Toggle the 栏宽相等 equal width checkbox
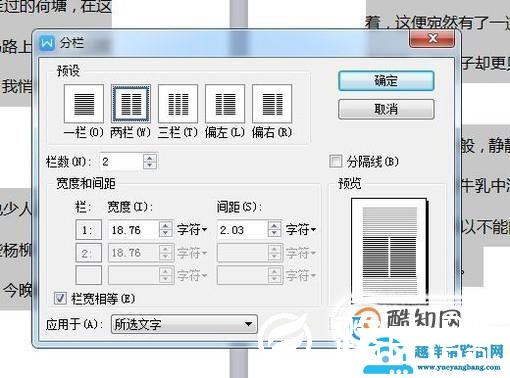This screenshot has height=378, width=510. [60, 298]
